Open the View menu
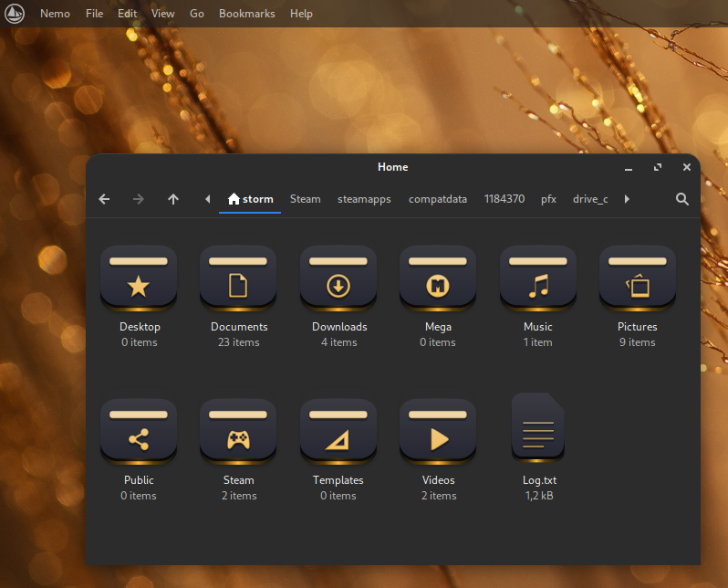The image size is (728, 588). point(163,14)
